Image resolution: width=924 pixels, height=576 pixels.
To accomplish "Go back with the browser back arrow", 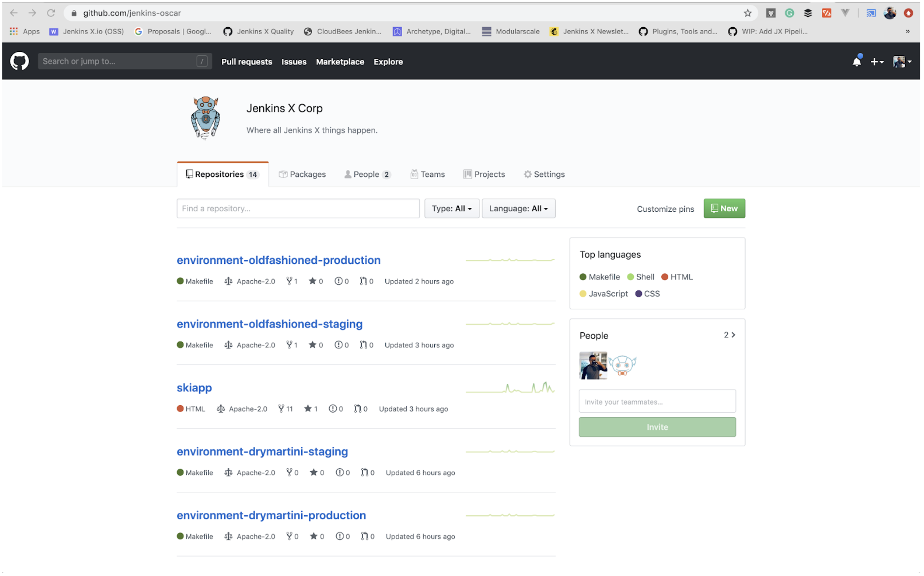I will pos(14,13).
